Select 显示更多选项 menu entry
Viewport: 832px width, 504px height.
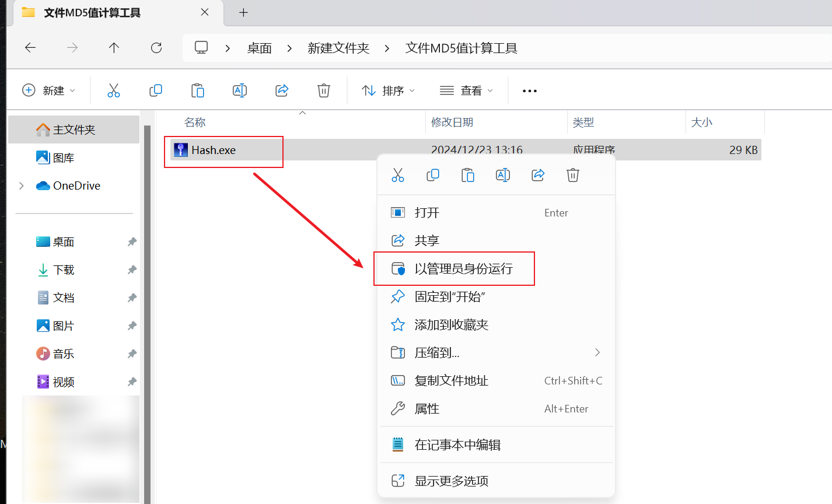(x=497, y=481)
